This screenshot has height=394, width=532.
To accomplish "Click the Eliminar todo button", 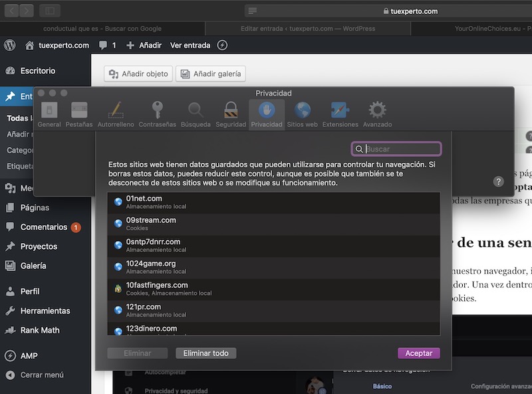I will pos(205,353).
